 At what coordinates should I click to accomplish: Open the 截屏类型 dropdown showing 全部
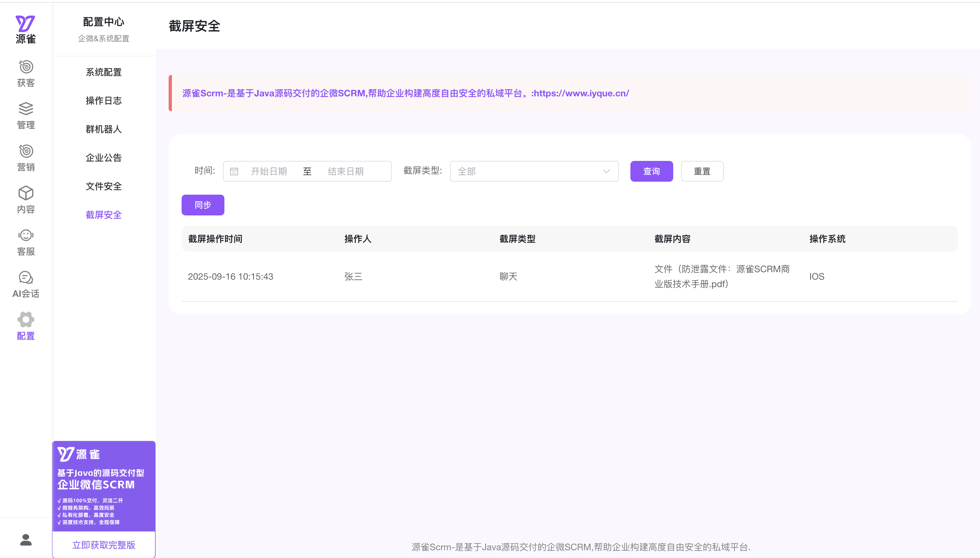point(533,171)
